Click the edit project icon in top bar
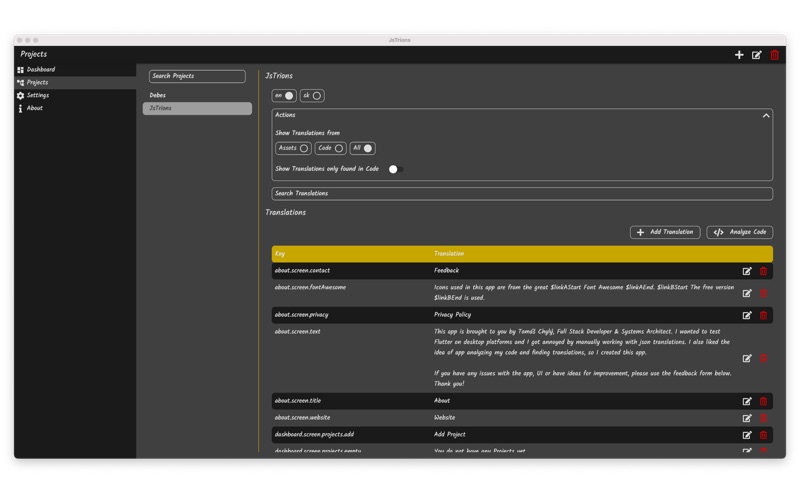 [x=757, y=55]
